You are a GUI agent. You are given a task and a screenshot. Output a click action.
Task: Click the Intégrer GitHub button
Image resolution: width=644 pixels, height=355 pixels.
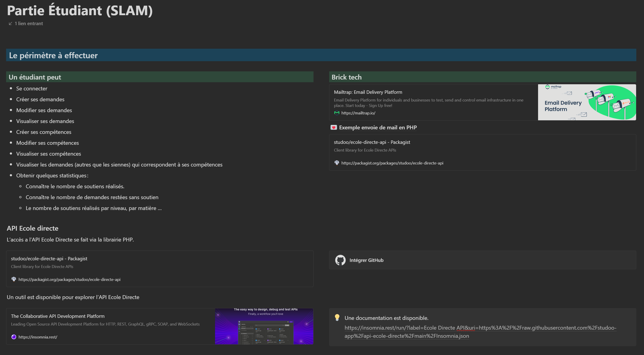click(366, 260)
